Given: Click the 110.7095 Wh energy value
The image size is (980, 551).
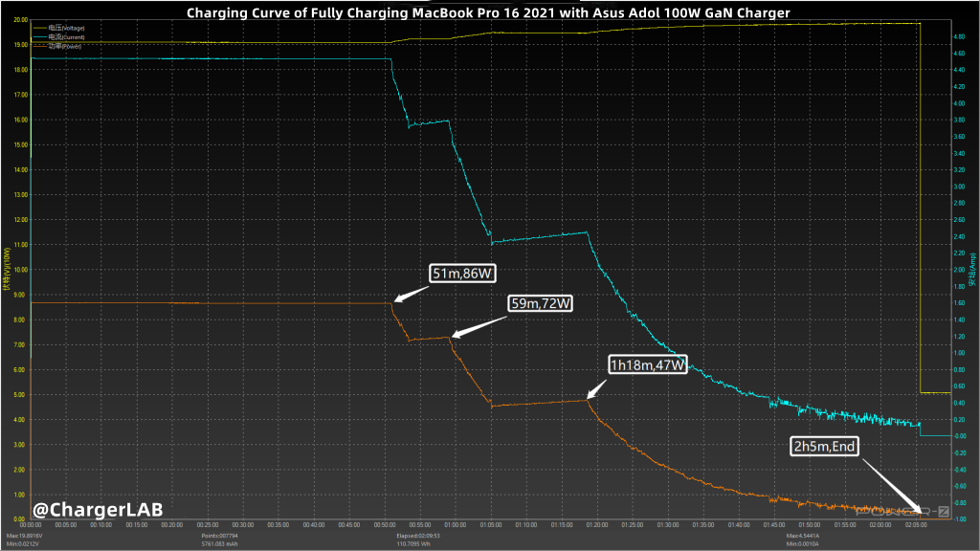Looking at the screenshot, I should tap(414, 544).
